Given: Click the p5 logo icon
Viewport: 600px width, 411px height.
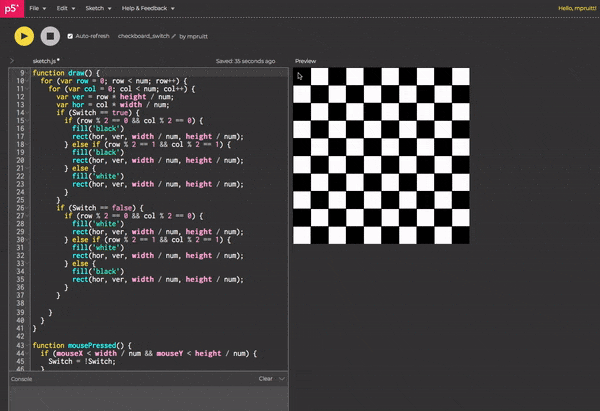Looking at the screenshot, I should (12, 8).
